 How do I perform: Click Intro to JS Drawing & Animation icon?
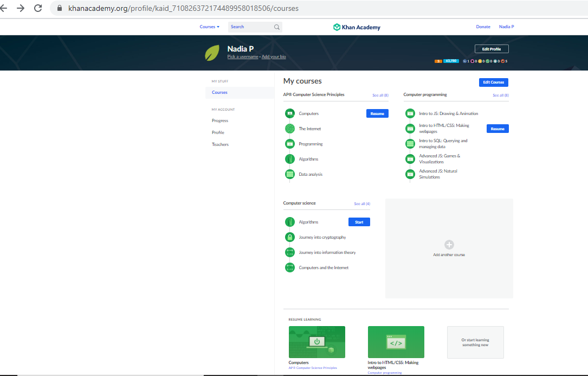point(410,113)
